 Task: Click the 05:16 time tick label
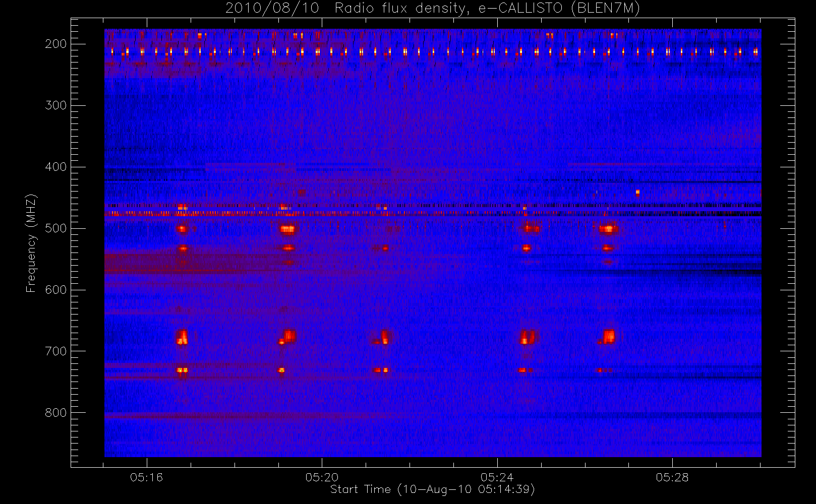click(147, 477)
